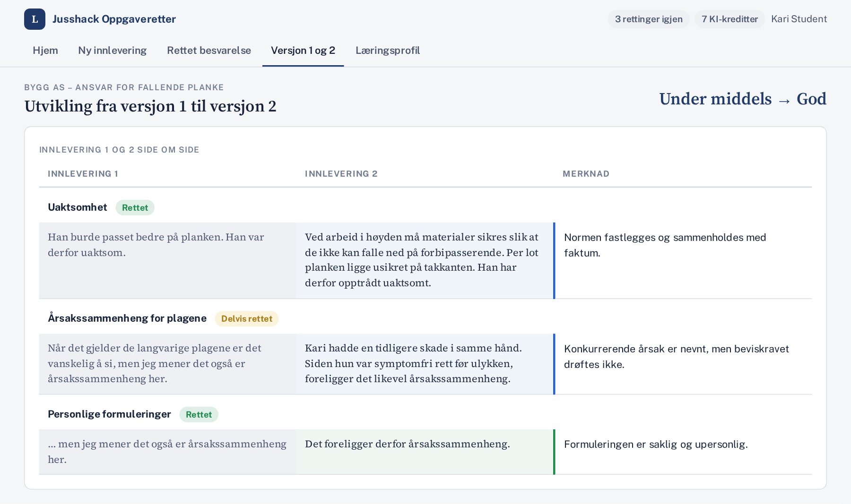Viewport: 851px width, 504px height.
Task: Click the "7 KI-kreditter" badge
Action: click(729, 19)
